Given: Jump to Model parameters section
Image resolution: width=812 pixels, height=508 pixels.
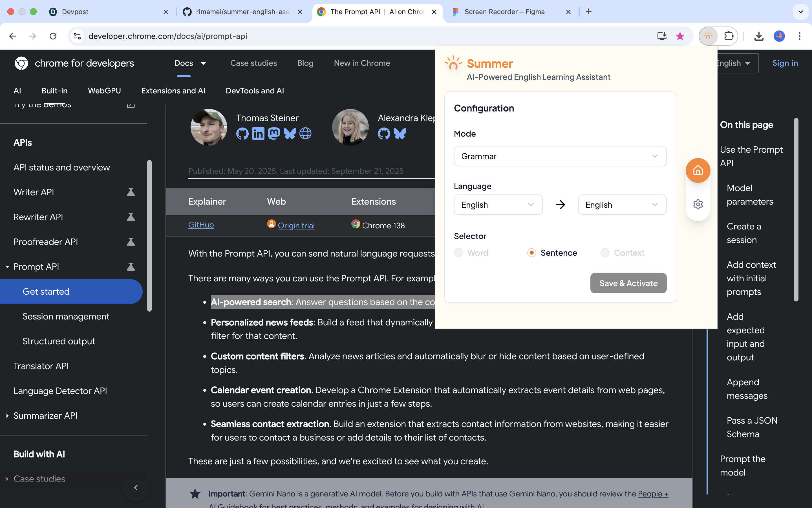Looking at the screenshot, I should 750,195.
